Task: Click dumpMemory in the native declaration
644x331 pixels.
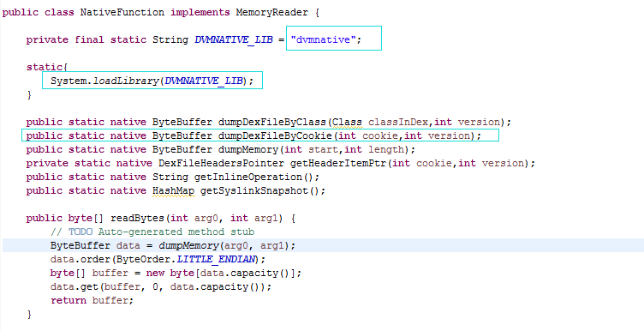Action: coord(248,149)
